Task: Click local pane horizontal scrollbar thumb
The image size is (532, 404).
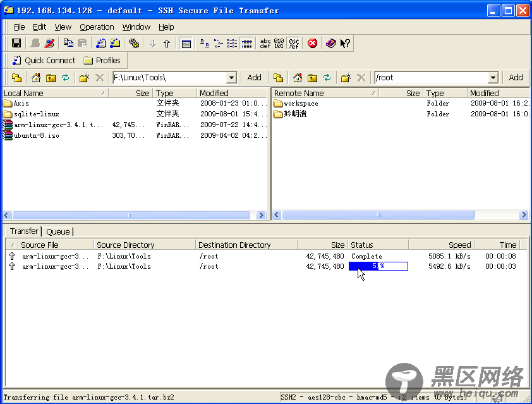Action: 131,215
